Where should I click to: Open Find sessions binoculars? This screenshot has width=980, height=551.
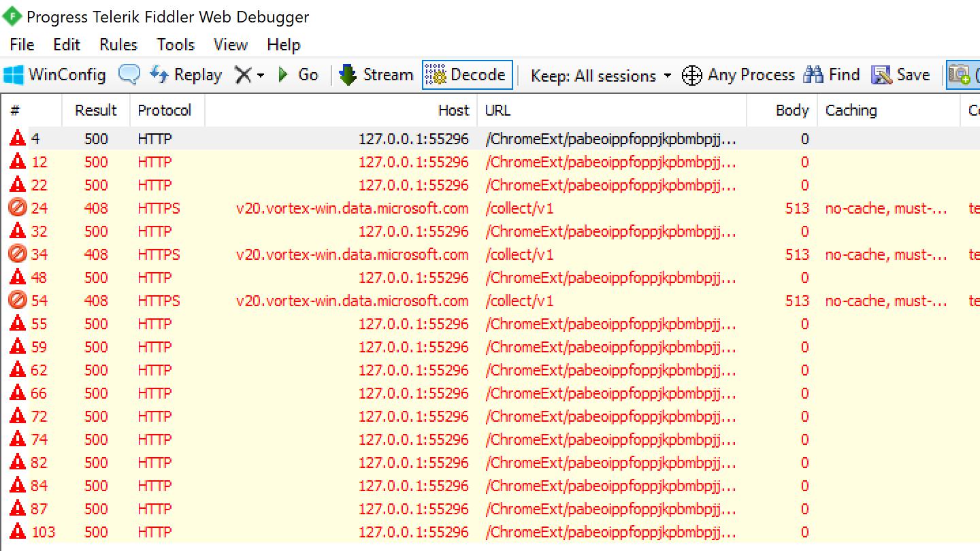pos(813,75)
